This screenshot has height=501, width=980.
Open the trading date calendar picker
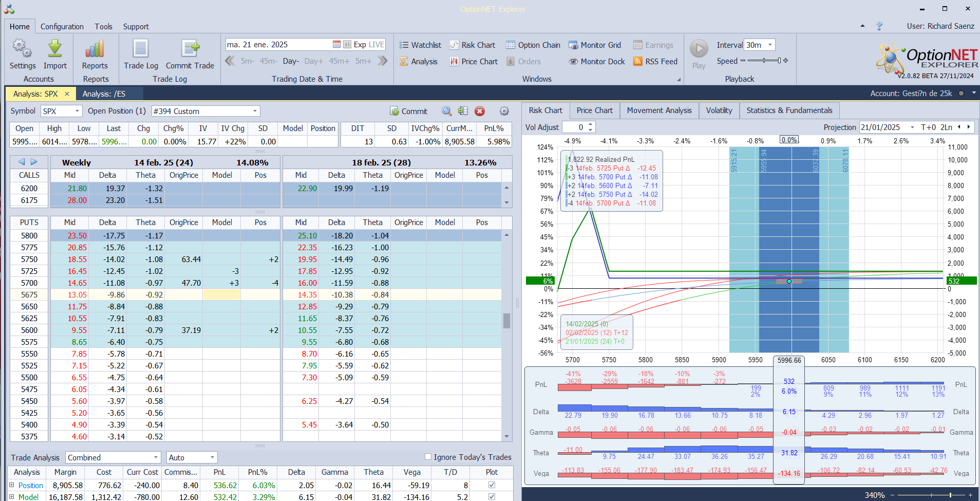(x=336, y=45)
